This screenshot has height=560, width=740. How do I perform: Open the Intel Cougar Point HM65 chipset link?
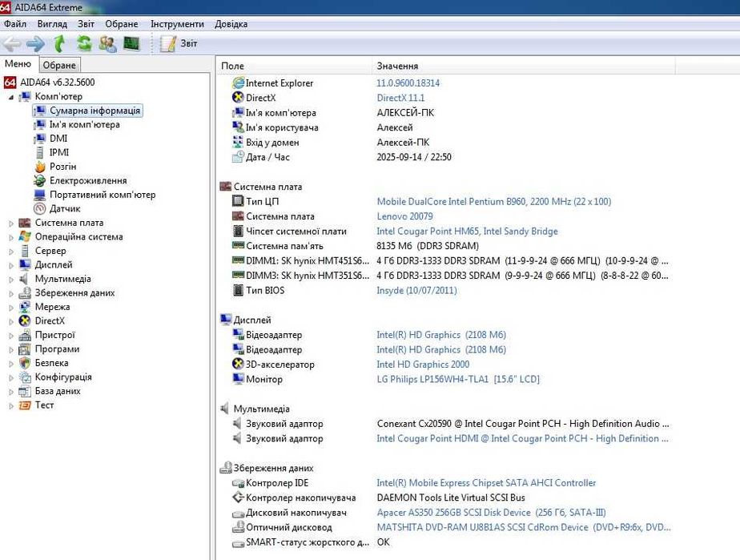click(467, 232)
